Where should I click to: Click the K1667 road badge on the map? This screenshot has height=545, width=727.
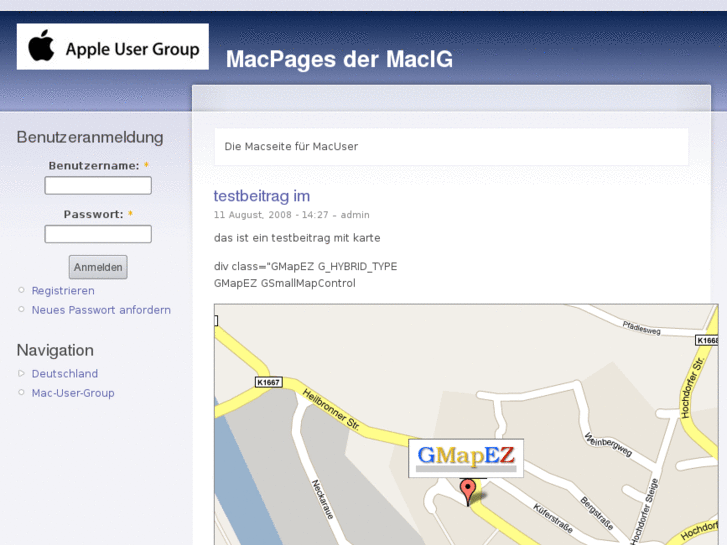coord(268,382)
